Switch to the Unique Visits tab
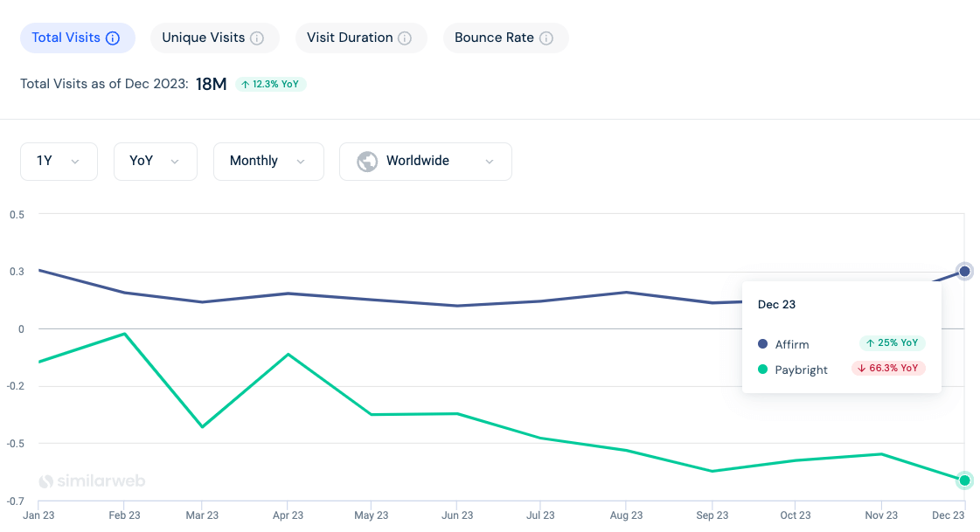 coord(214,38)
